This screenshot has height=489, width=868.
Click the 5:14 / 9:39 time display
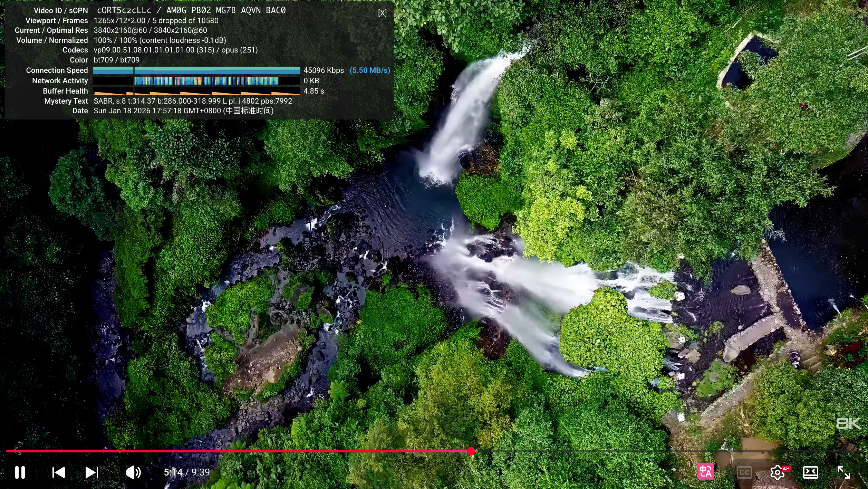pyautogui.click(x=187, y=472)
